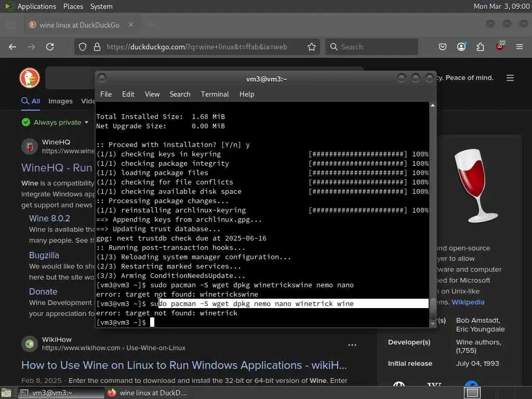The height and width of the screenshot is (399, 532).
Task: Switch to the Images search tab
Action: tap(60, 101)
